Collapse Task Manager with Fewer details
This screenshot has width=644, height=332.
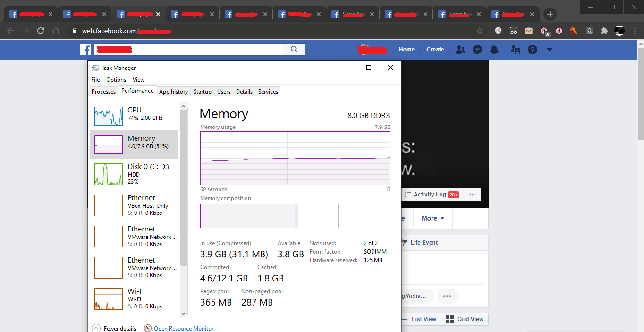pos(114,328)
